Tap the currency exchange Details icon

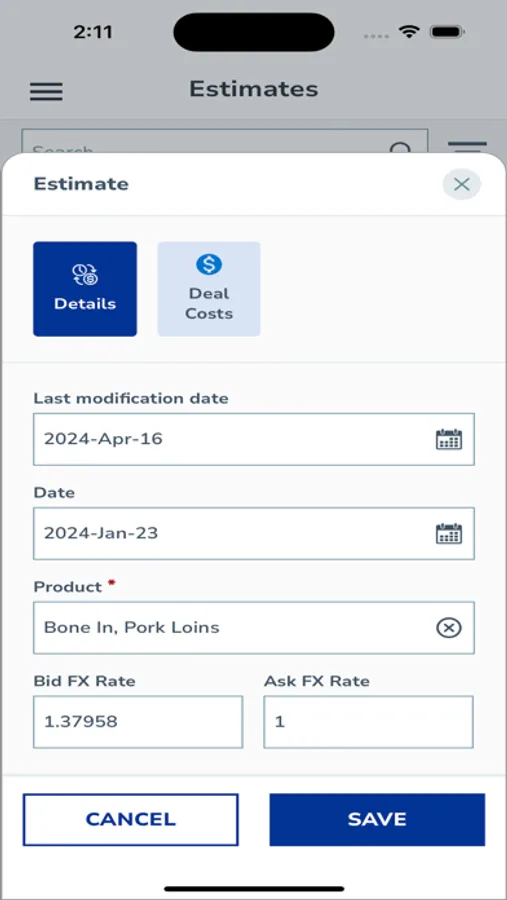pos(85,275)
